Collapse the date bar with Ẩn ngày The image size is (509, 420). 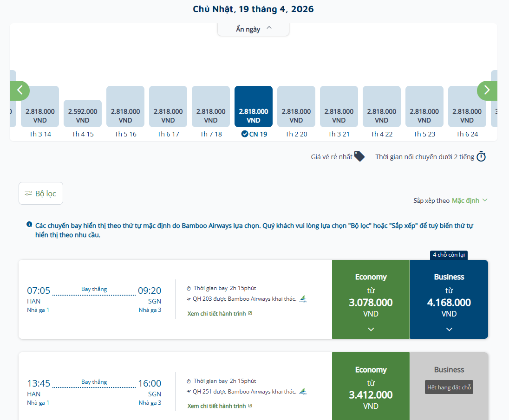click(x=254, y=29)
